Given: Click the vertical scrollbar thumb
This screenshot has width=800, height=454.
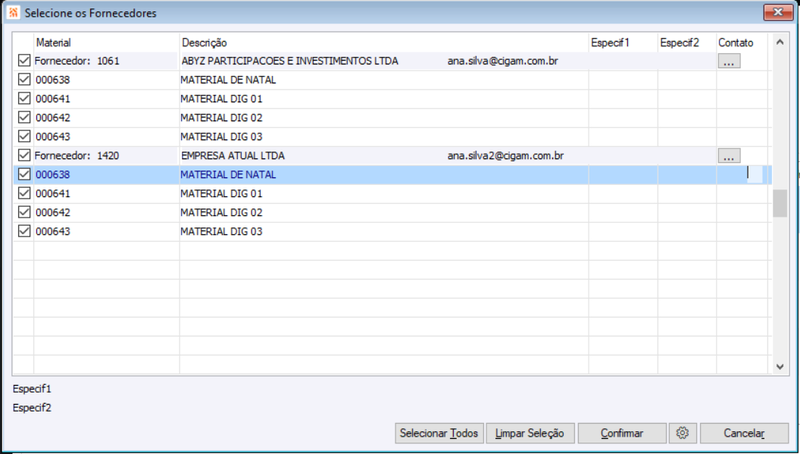Looking at the screenshot, I should coord(780,204).
